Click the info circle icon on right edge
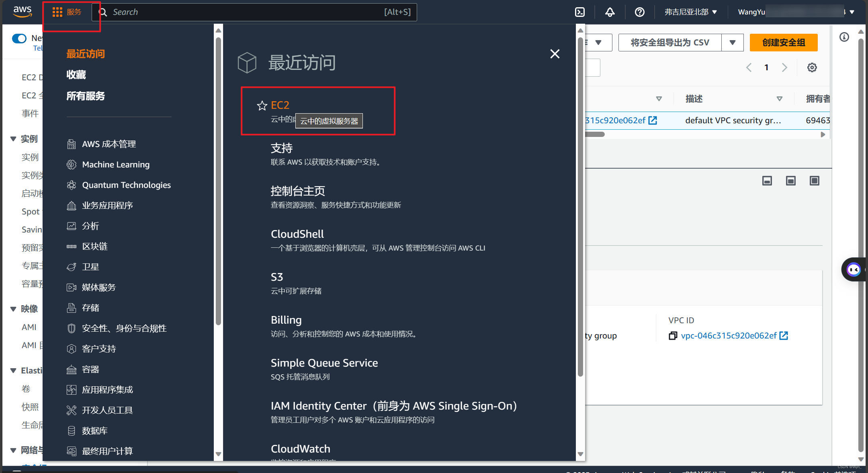Screen dimensions: 868x473 [844, 37]
